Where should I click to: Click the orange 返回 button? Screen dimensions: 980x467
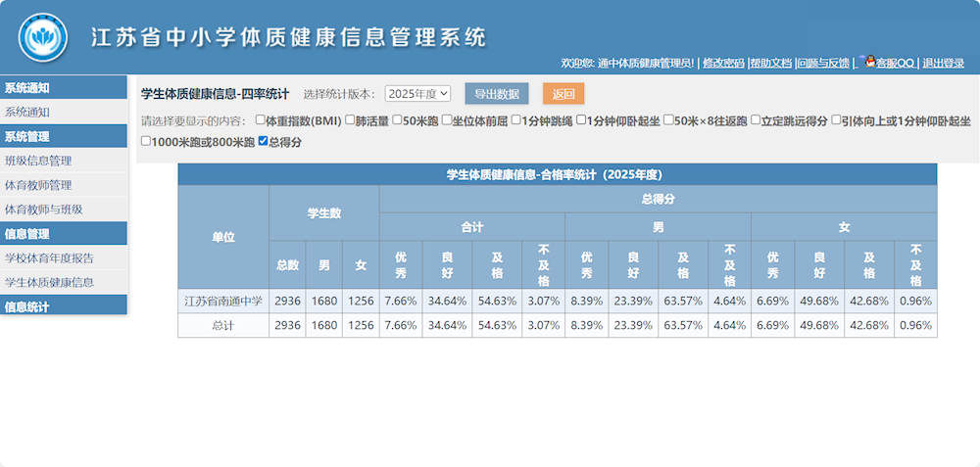coord(563,94)
